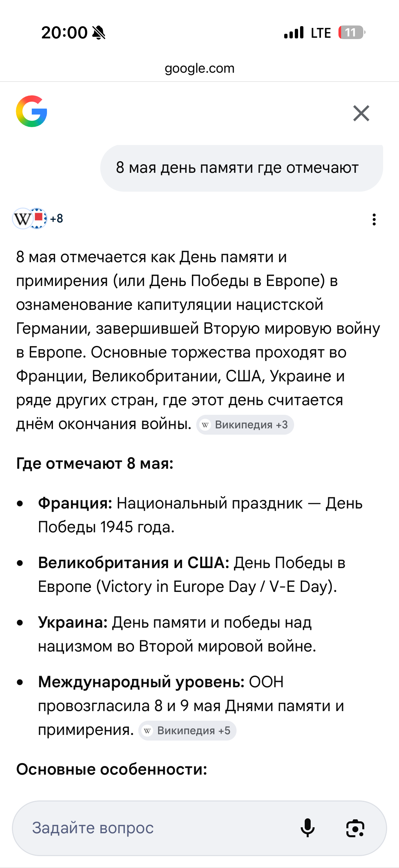Open the Wikipedia source icon
Image resolution: width=399 pixels, height=868 pixels.
tap(22, 219)
